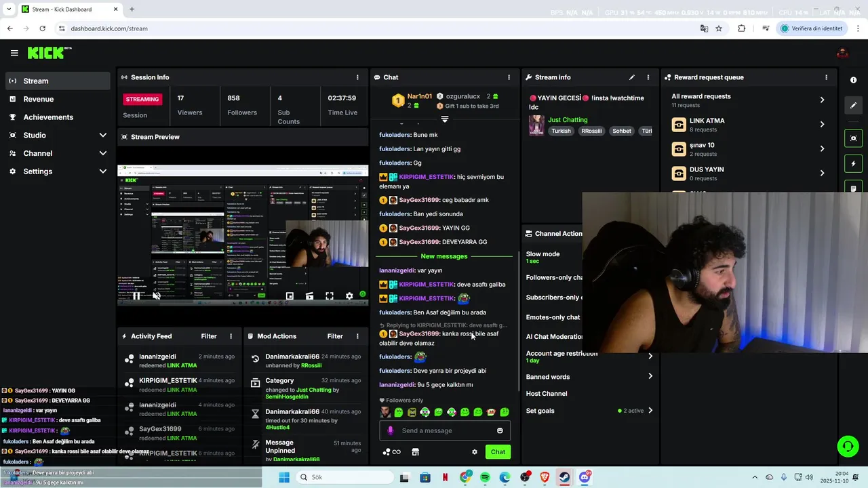Image resolution: width=868 pixels, height=488 pixels.
Task: Switch the stream preview to fullscreen
Action: click(330, 296)
